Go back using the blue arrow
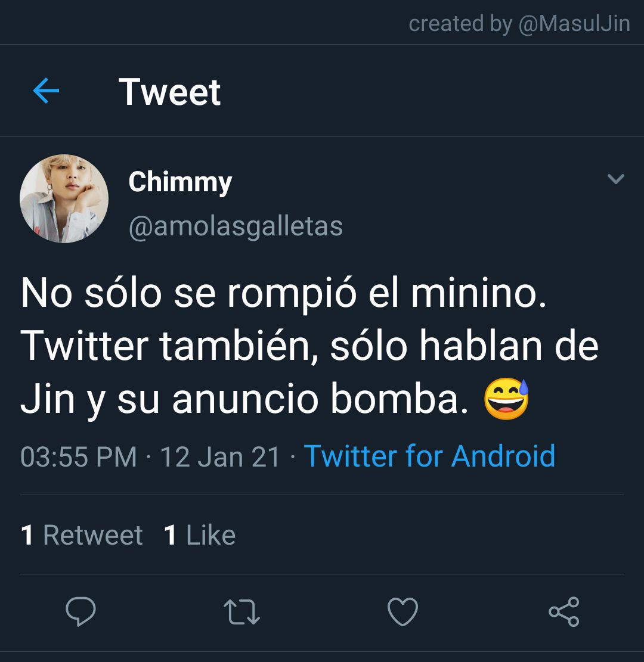Image resolution: width=644 pixels, height=662 pixels. coord(46,91)
